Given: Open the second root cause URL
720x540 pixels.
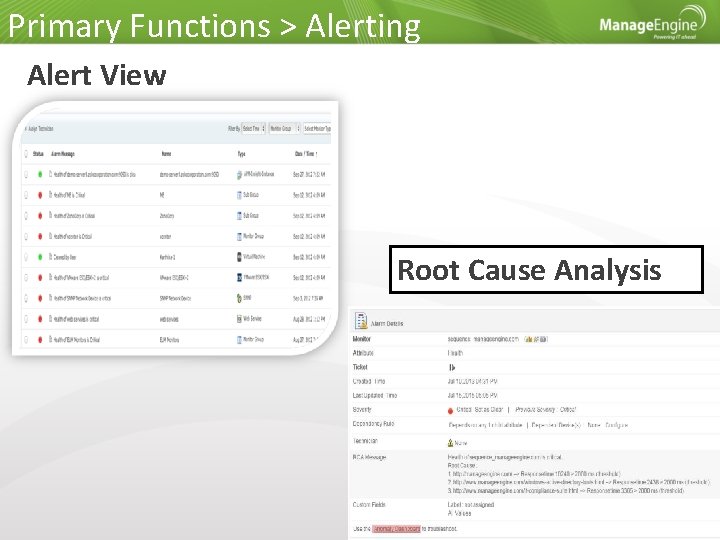Looking at the screenshot, I should coord(529,482).
